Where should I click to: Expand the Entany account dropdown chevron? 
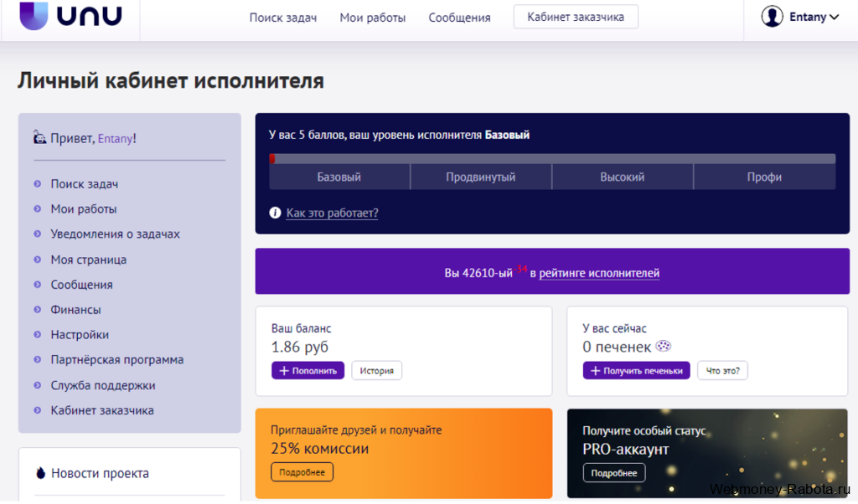point(834,17)
